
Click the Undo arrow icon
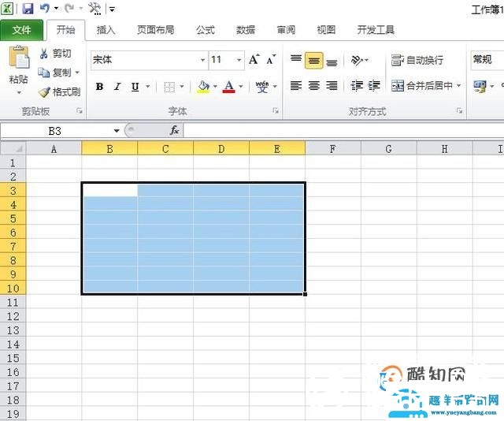[45, 8]
